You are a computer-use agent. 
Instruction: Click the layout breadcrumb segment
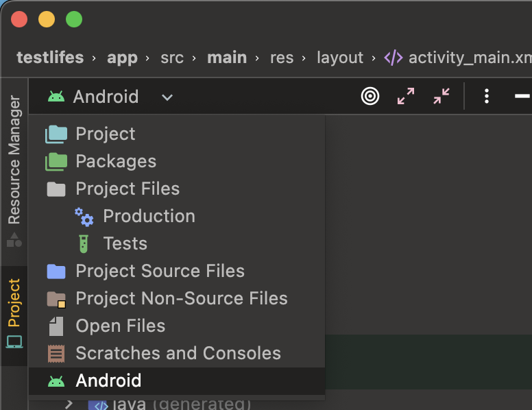coord(340,58)
